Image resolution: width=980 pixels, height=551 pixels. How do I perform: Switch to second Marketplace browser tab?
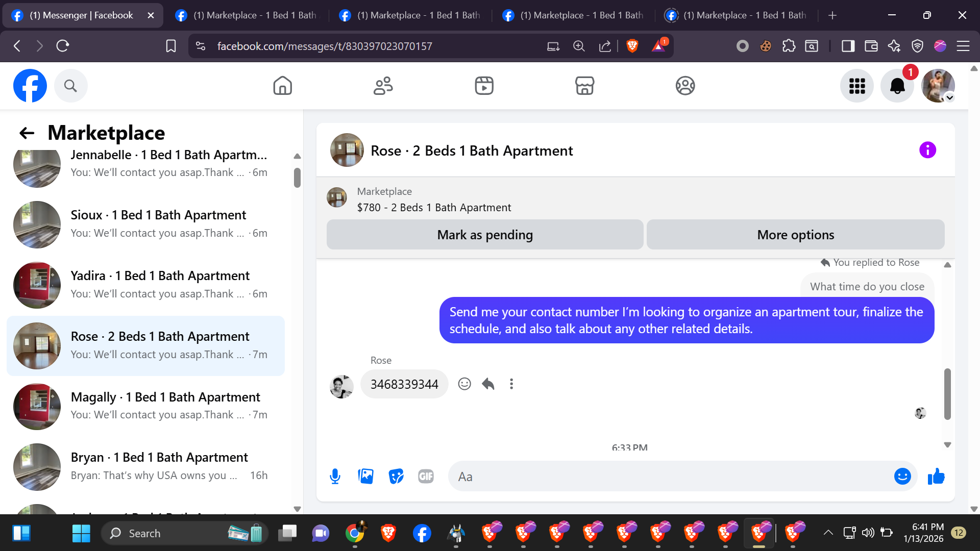click(412, 15)
